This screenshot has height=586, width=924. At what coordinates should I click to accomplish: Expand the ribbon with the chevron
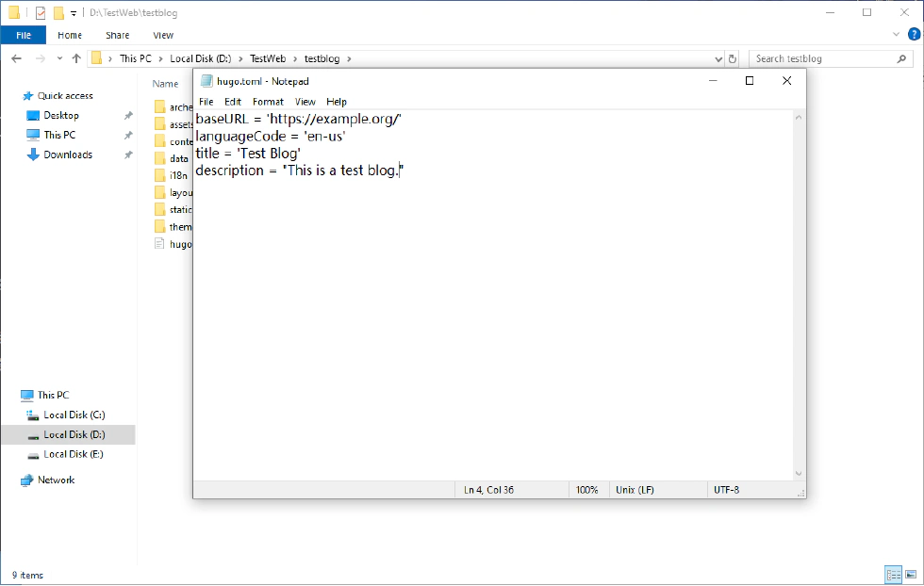click(896, 35)
